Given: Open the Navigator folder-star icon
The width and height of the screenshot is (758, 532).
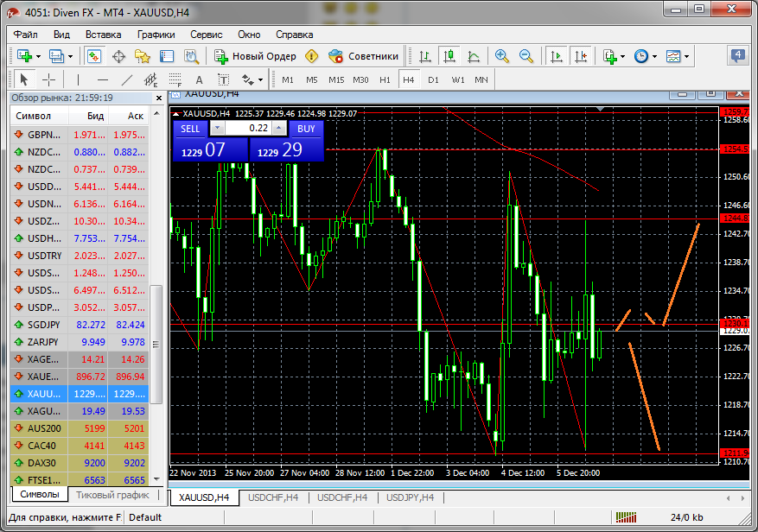Looking at the screenshot, I should pos(142,56).
